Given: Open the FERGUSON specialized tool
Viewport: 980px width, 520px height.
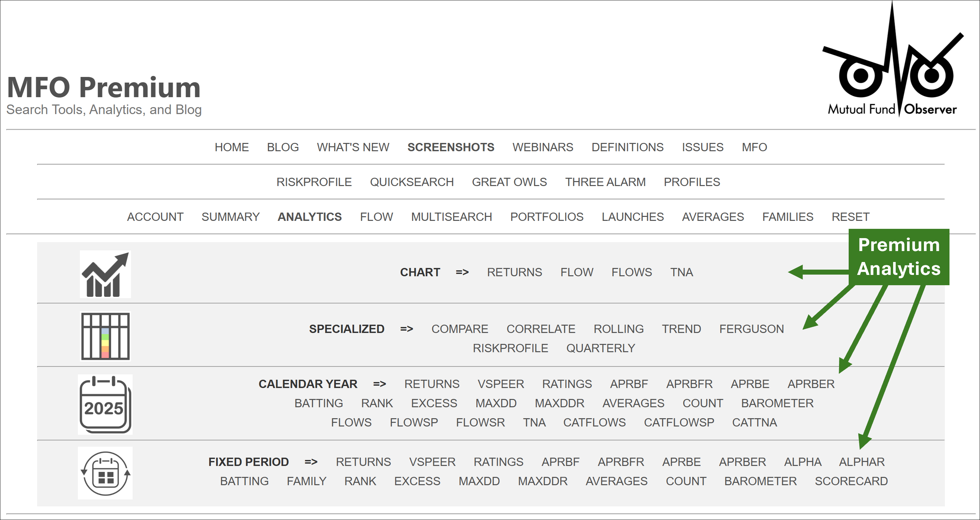Looking at the screenshot, I should pos(751,329).
